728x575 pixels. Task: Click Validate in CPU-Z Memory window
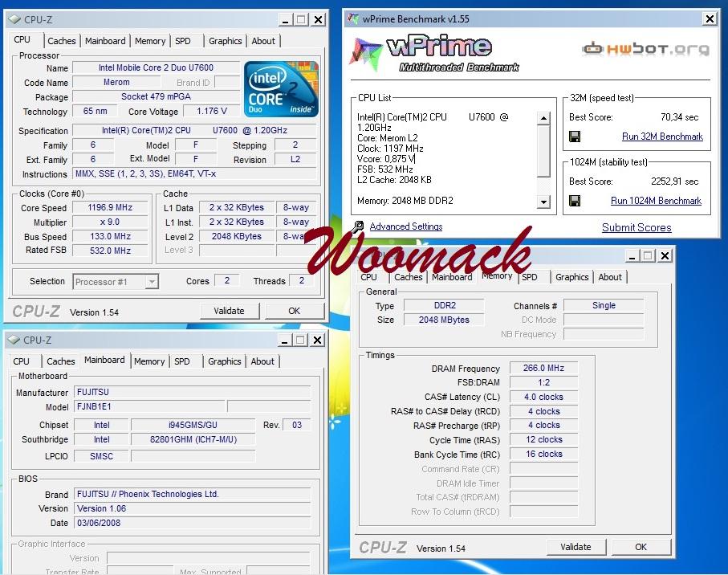[575, 547]
